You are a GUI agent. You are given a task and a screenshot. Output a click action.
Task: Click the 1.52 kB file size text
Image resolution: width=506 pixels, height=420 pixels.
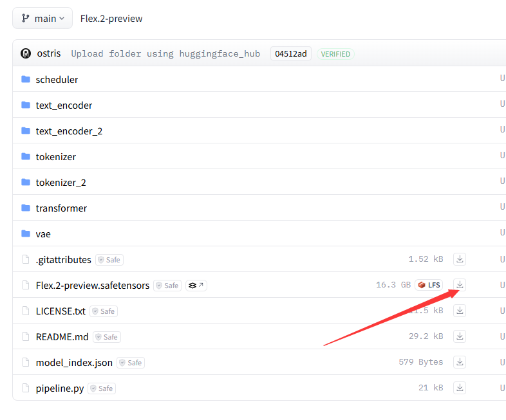(426, 259)
